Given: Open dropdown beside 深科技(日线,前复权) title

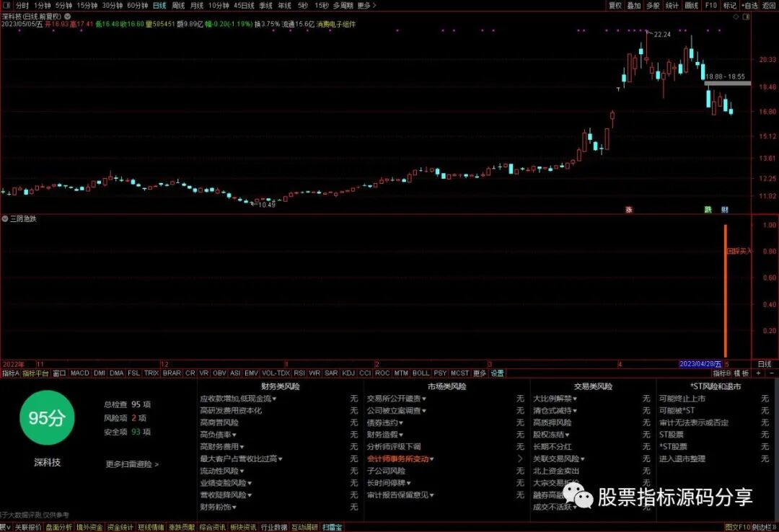Looking at the screenshot, I should pyautogui.click(x=68, y=17).
